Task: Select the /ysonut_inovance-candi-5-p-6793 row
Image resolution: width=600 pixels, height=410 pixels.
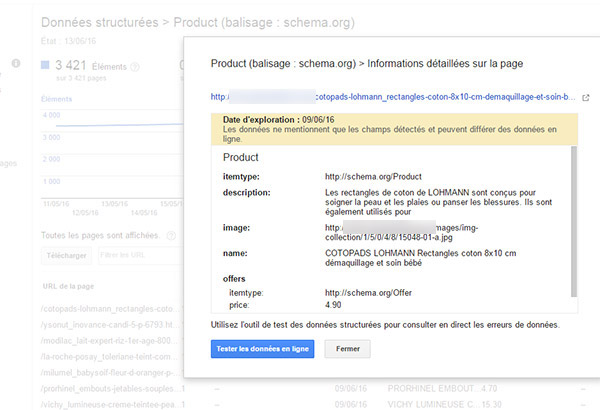Action: click(112, 325)
